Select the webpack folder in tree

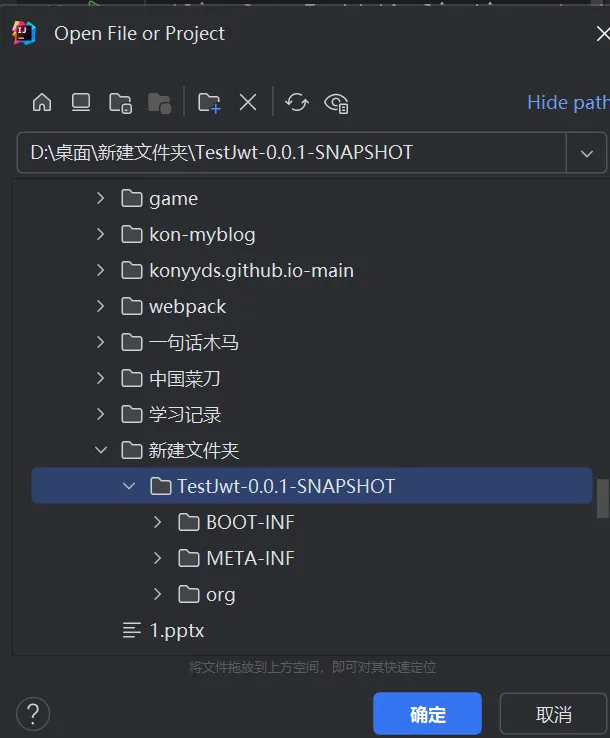pyautogui.click(x=187, y=306)
